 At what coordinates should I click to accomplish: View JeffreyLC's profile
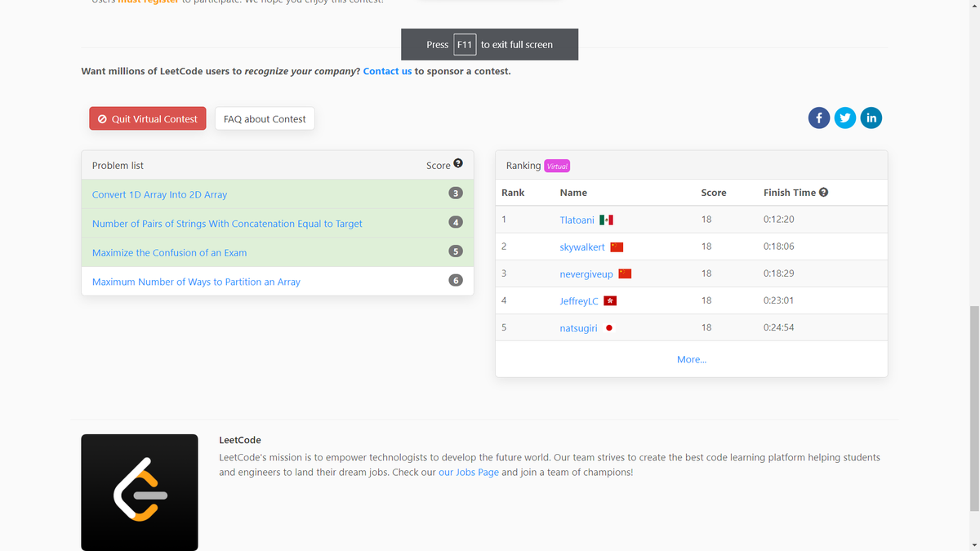tap(579, 300)
